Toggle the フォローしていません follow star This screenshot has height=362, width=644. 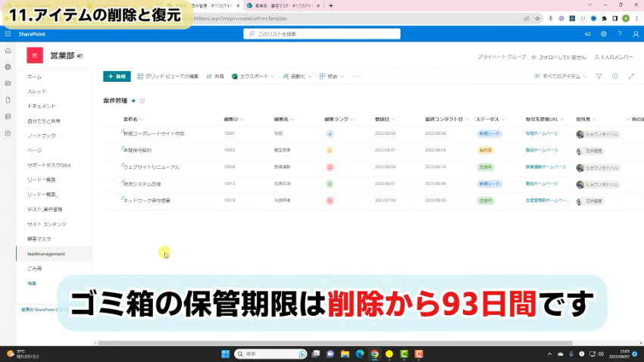coord(534,57)
